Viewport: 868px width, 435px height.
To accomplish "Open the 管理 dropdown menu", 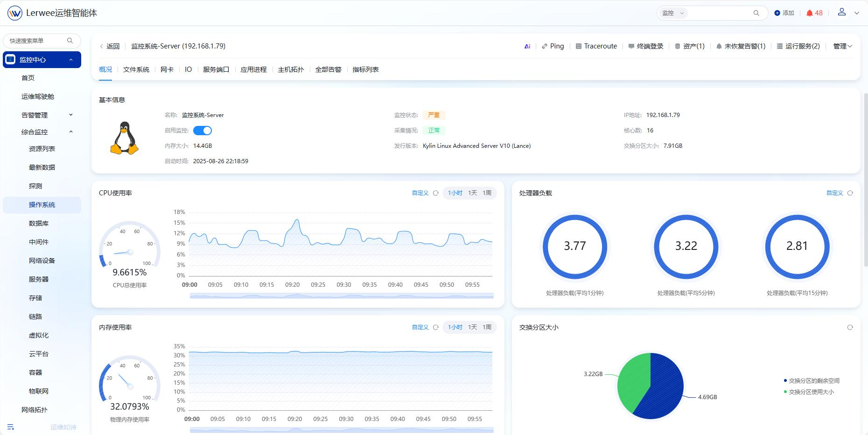I will pyautogui.click(x=843, y=46).
